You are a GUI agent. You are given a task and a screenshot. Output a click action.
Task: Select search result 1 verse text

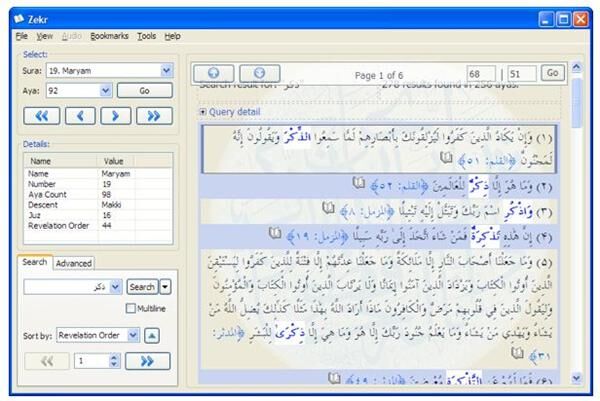(x=379, y=149)
